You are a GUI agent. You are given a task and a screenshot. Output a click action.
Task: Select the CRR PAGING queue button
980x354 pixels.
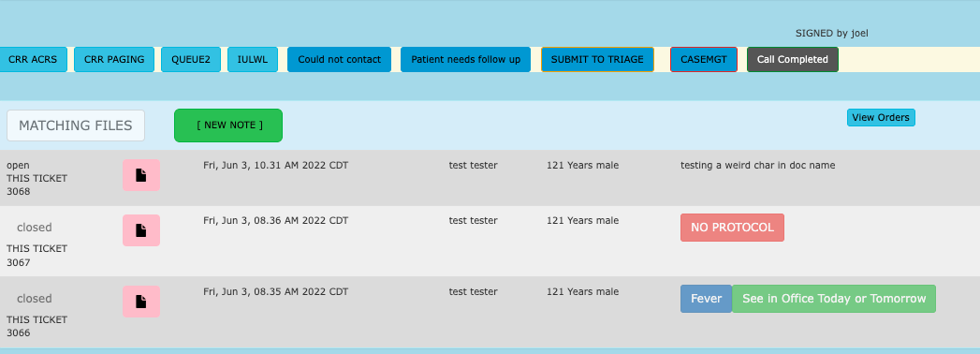(114, 59)
